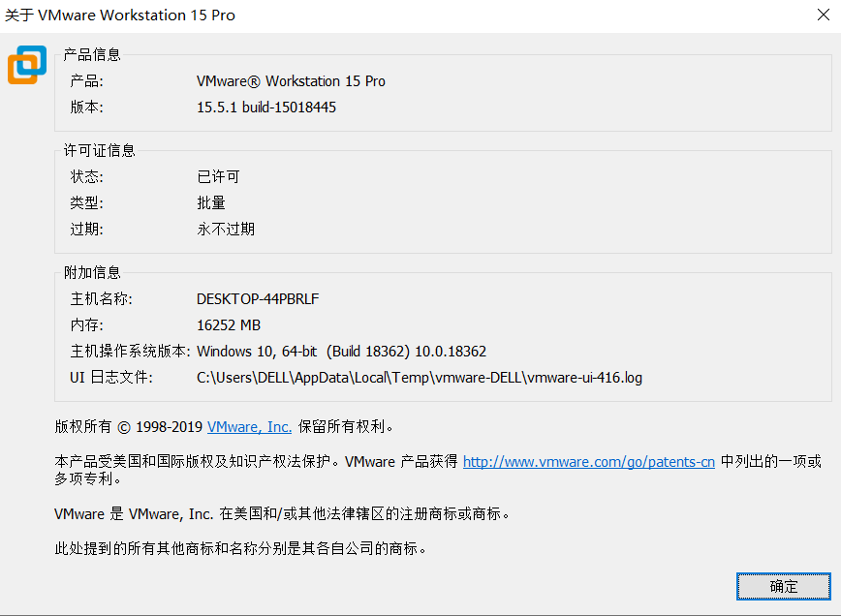Viewport: 841px width, 616px height.
Task: Click the trademark notice starting VMware 是 VMware, Inc.
Action: [282, 513]
